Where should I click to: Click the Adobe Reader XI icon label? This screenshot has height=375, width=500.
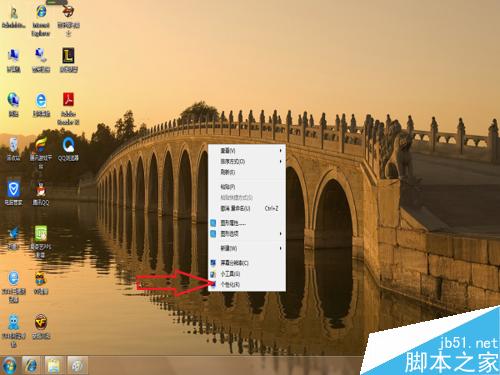tap(68, 118)
